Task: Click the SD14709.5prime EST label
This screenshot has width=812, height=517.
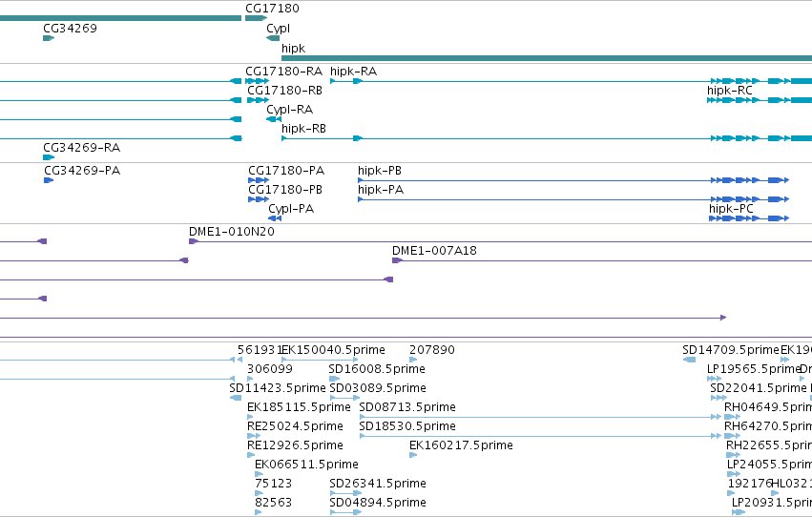Action: (x=731, y=350)
